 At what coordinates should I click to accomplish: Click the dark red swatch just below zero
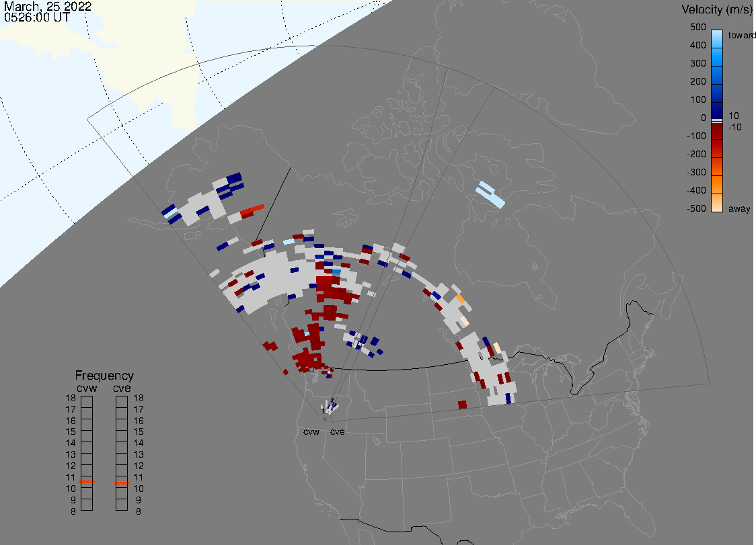(x=717, y=130)
